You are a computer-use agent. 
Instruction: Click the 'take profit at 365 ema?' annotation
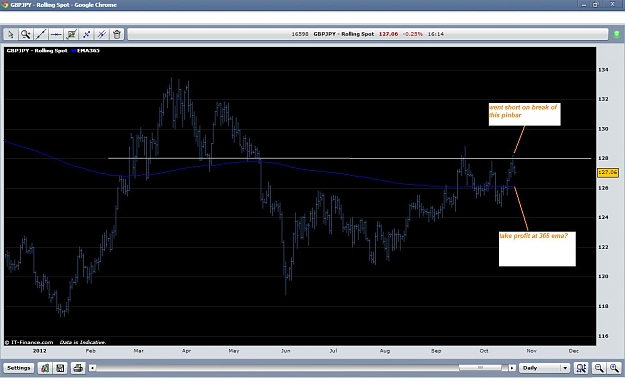point(537,249)
